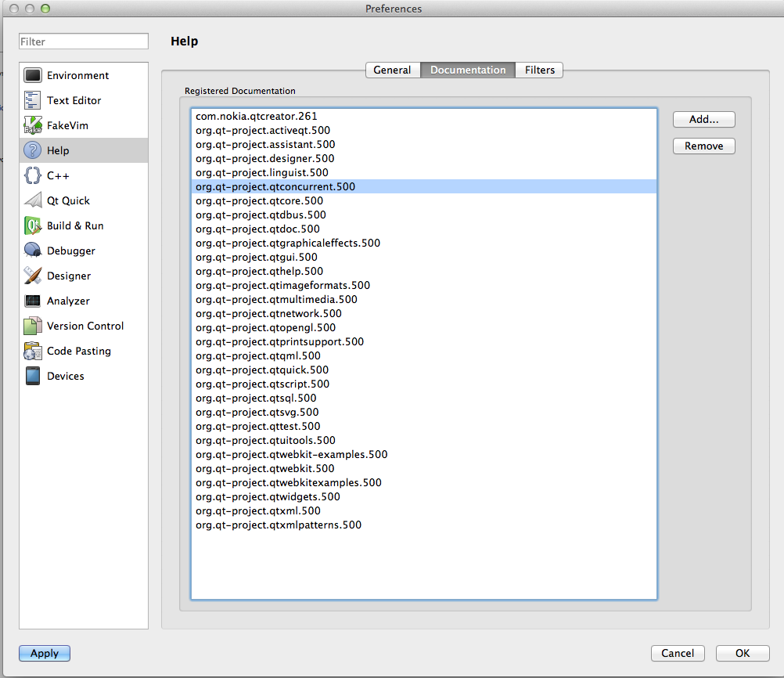
Task: Open FakeVim settings icon
Action: [x=33, y=125]
